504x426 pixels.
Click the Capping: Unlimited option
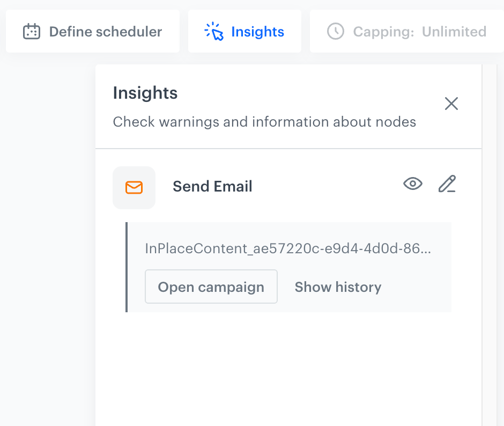click(407, 32)
